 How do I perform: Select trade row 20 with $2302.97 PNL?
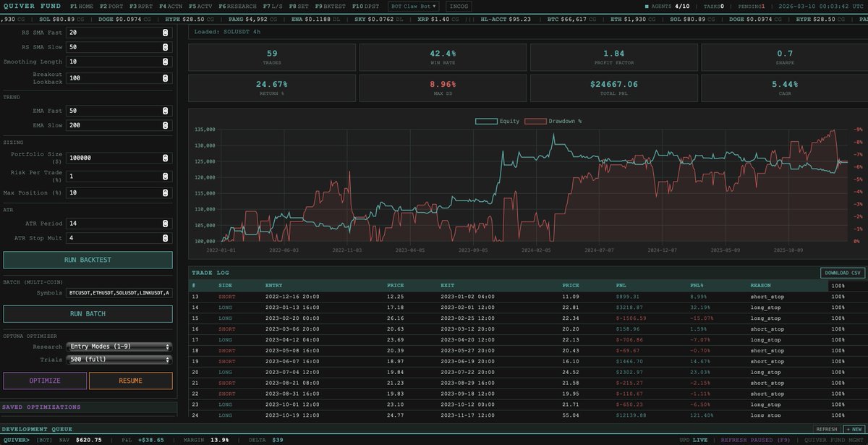click(x=528, y=372)
